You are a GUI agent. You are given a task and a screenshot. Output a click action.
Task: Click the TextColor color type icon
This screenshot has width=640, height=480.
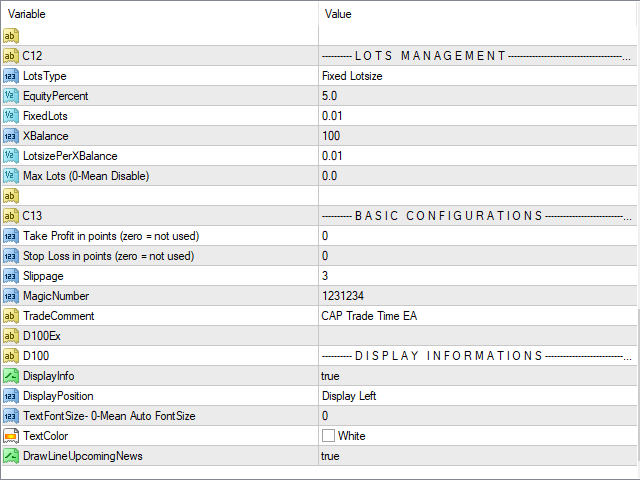point(11,436)
